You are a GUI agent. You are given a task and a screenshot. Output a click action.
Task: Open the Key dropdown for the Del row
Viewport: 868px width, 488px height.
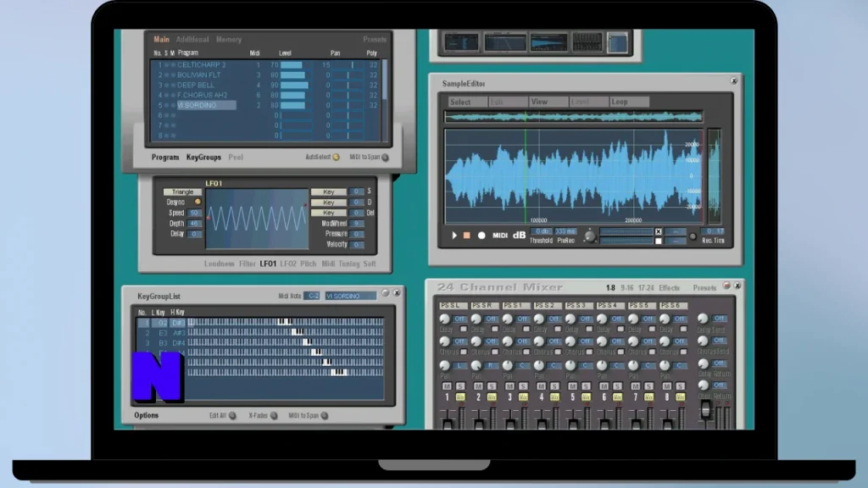click(328, 213)
